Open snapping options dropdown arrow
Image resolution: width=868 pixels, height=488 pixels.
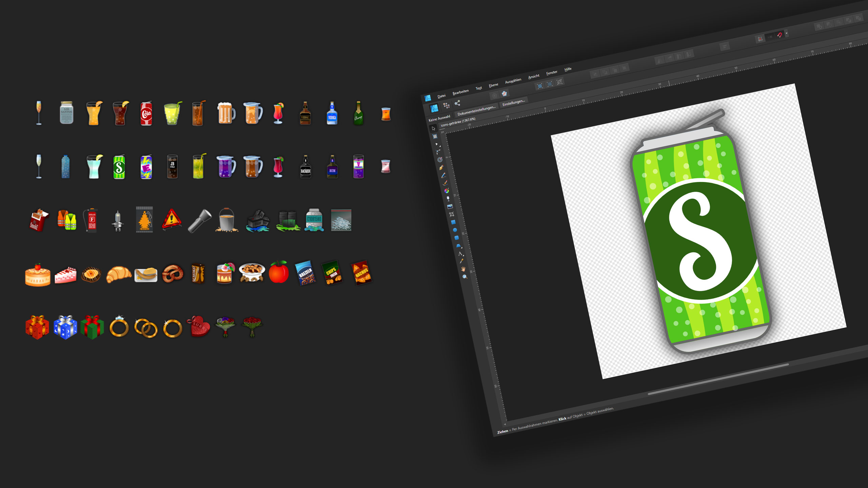pos(787,34)
